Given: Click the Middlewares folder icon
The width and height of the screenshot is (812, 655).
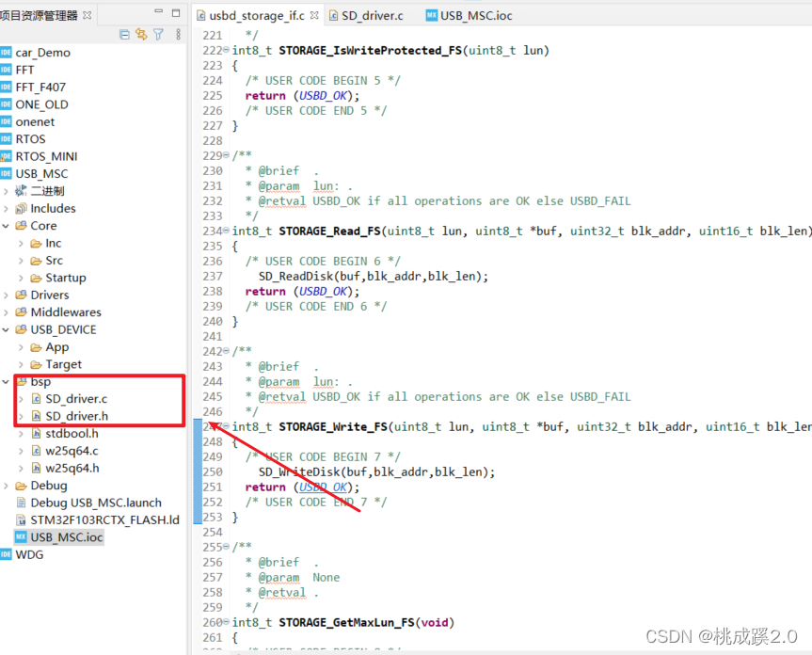Looking at the screenshot, I should tap(21, 312).
